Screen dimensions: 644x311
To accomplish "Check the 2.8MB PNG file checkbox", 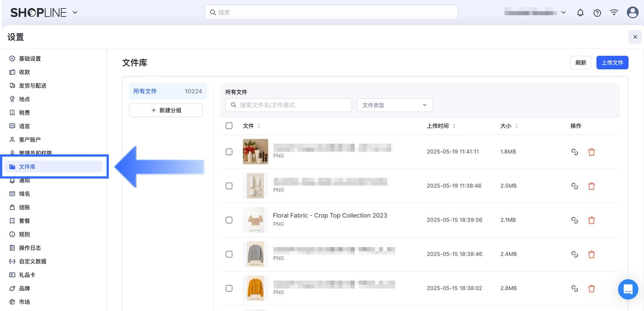I will click(229, 288).
